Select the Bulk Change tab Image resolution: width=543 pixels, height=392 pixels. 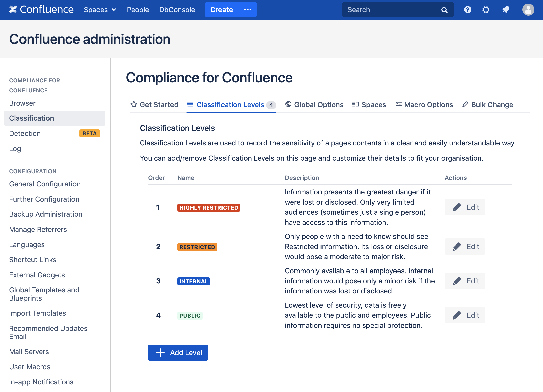[x=488, y=105]
